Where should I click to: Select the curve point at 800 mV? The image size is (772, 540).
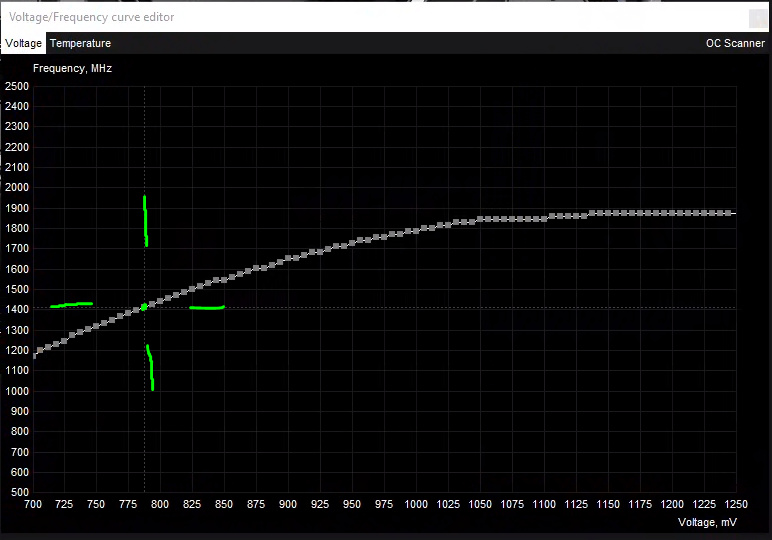[x=160, y=301]
